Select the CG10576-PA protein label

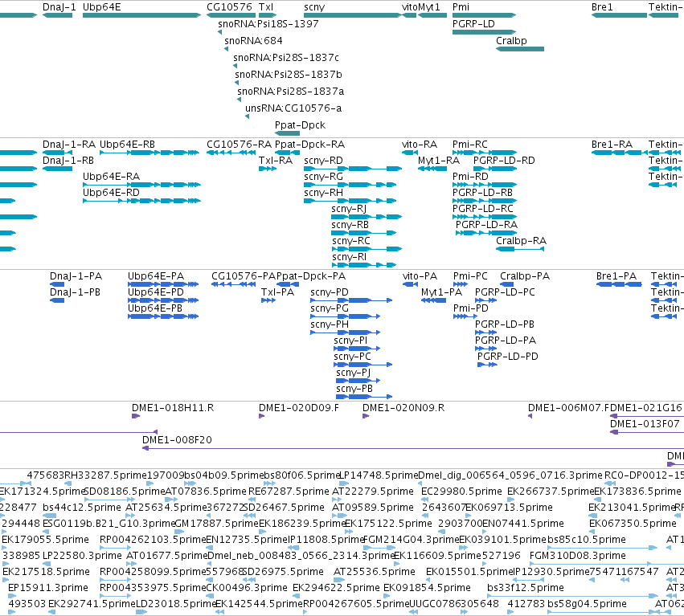pyautogui.click(x=244, y=276)
